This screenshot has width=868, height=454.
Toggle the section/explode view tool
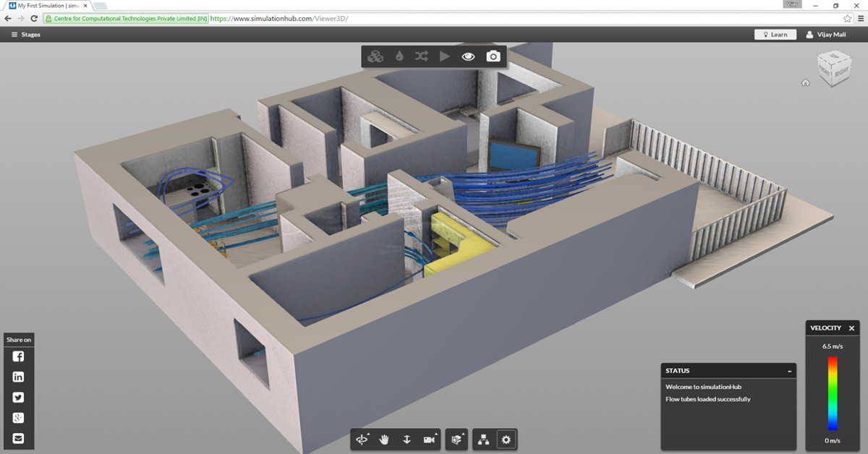tap(456, 439)
